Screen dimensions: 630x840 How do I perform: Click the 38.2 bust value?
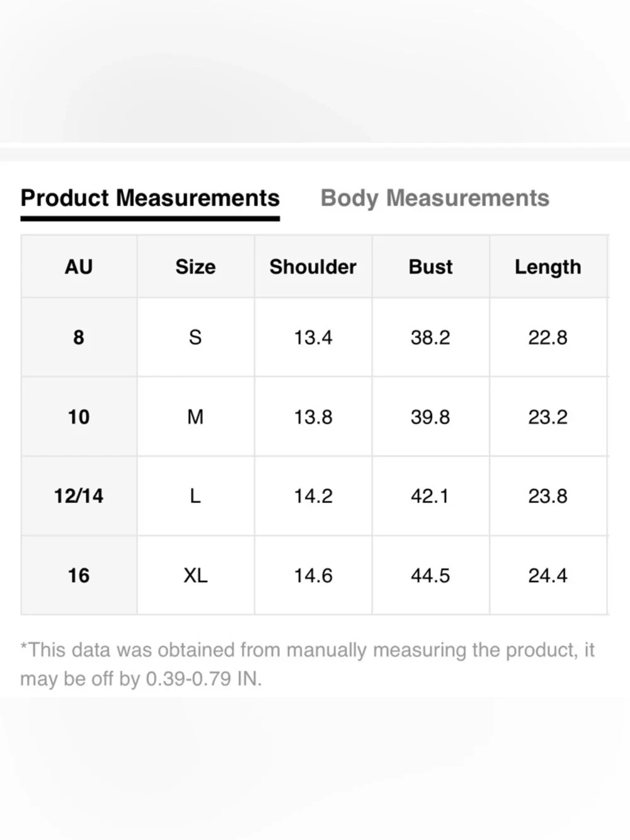coord(430,337)
